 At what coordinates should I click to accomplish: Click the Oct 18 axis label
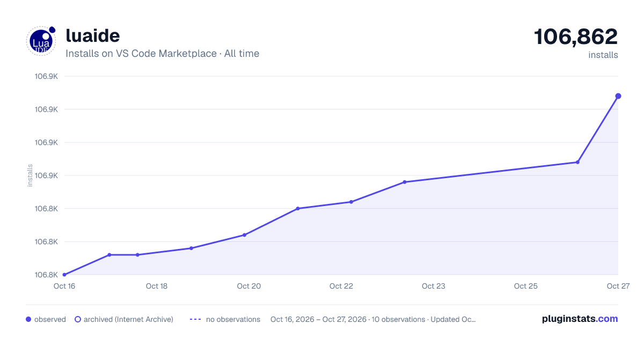tap(157, 286)
